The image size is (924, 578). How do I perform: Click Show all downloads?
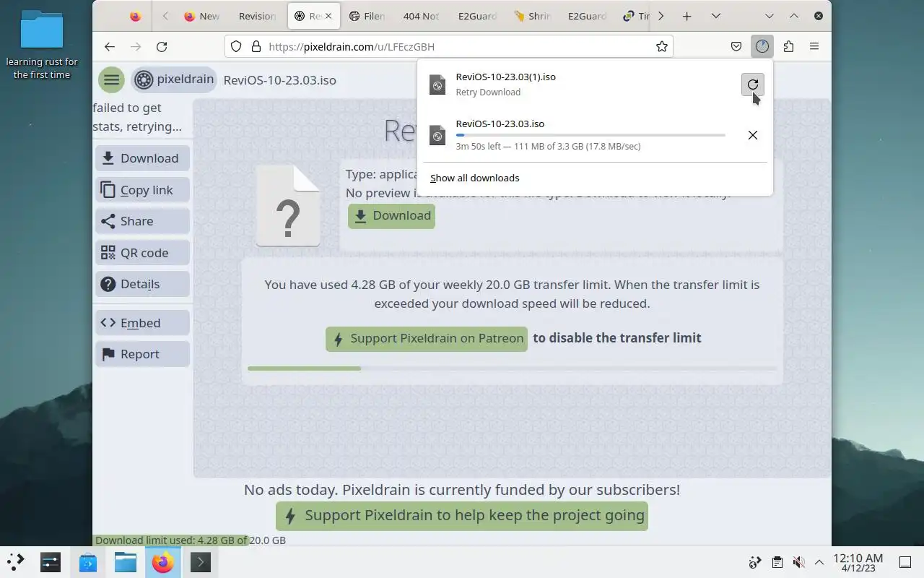pyautogui.click(x=474, y=178)
